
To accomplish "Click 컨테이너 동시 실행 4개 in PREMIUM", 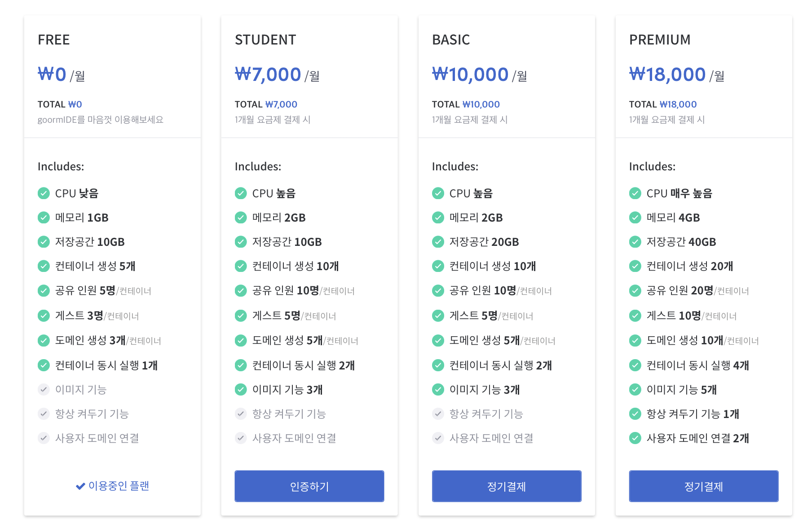I will pyautogui.click(x=697, y=365).
